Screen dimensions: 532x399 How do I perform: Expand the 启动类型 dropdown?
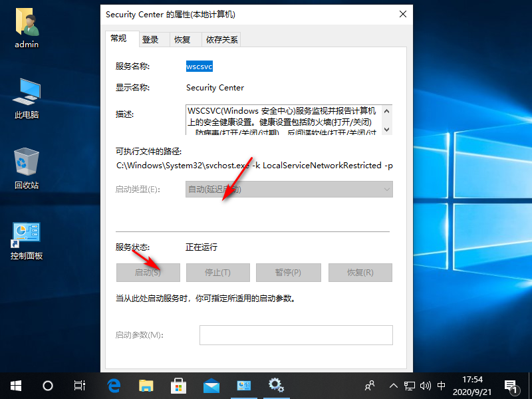coord(289,190)
